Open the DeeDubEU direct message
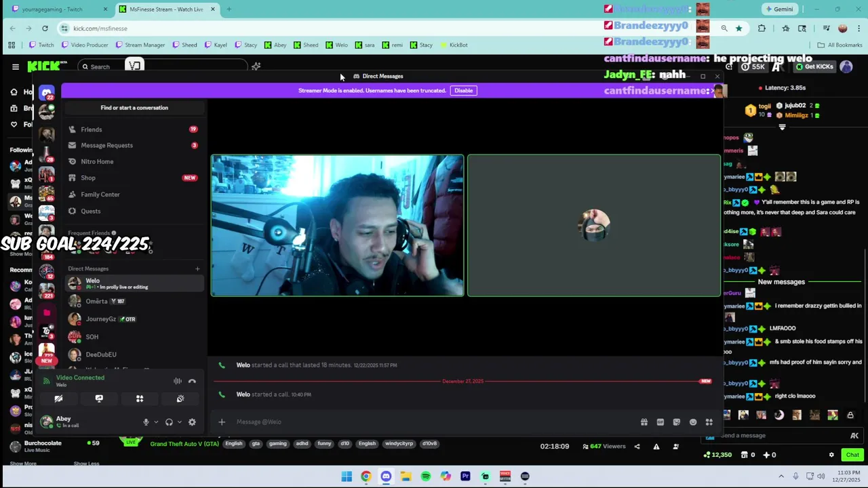The image size is (868, 488). click(134, 354)
